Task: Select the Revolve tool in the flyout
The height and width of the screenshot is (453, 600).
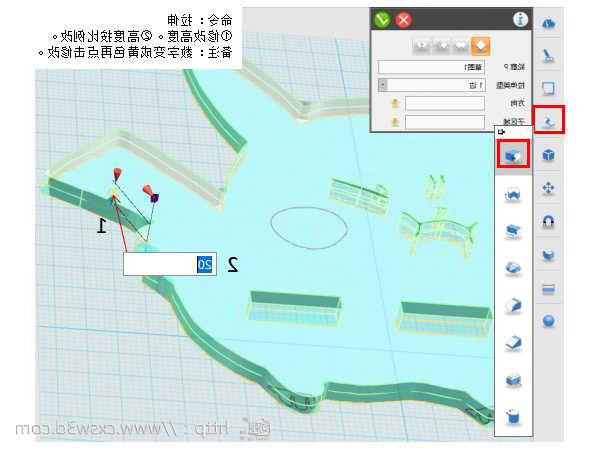Action: 513,195
